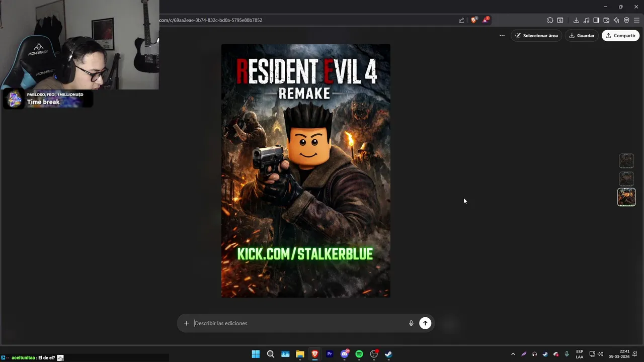Click the browser URL address text

tap(211, 20)
